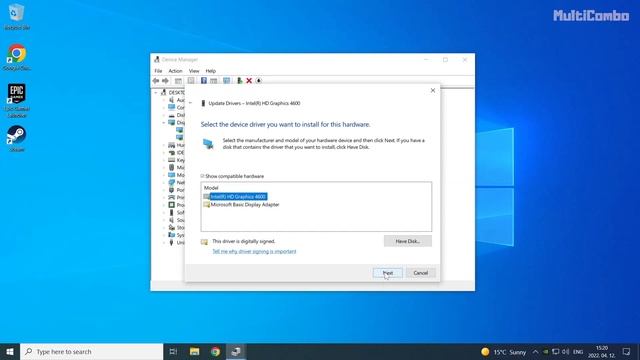640x360 pixels.
Task: Open Properties from the Device Manager toolbar
Action: (x=191, y=81)
